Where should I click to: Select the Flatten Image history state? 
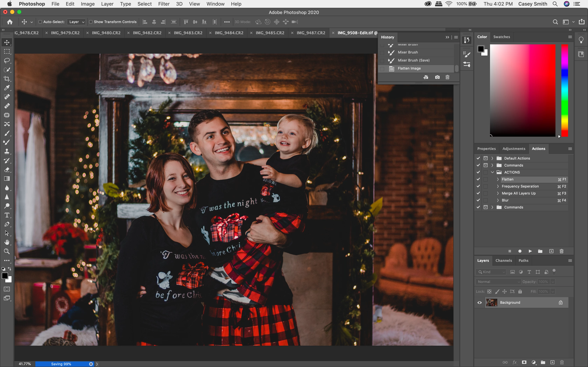click(x=409, y=69)
